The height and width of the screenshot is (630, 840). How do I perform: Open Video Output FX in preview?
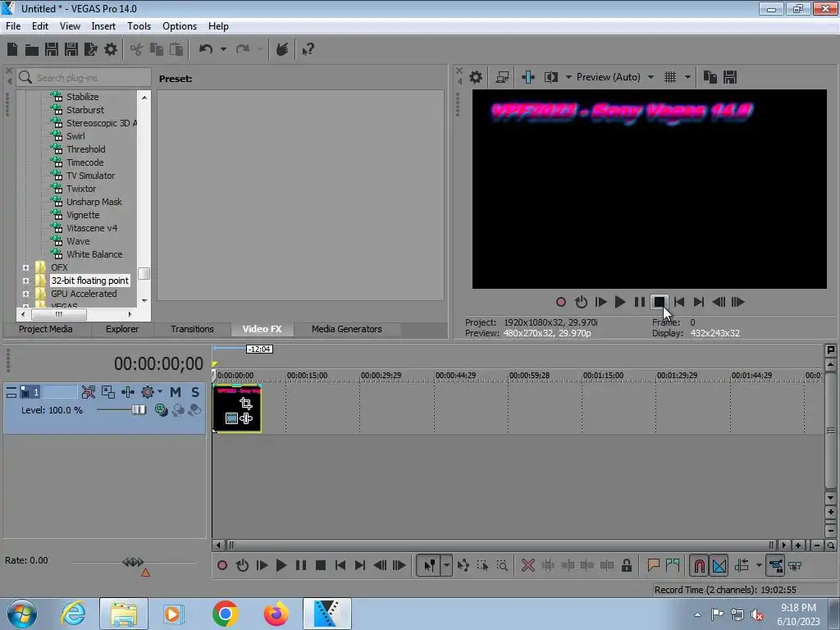[x=528, y=77]
